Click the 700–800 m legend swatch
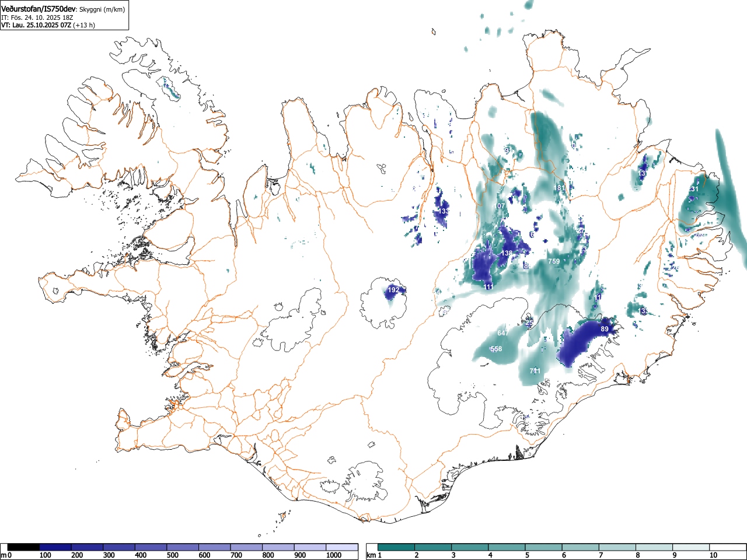 [246, 547]
